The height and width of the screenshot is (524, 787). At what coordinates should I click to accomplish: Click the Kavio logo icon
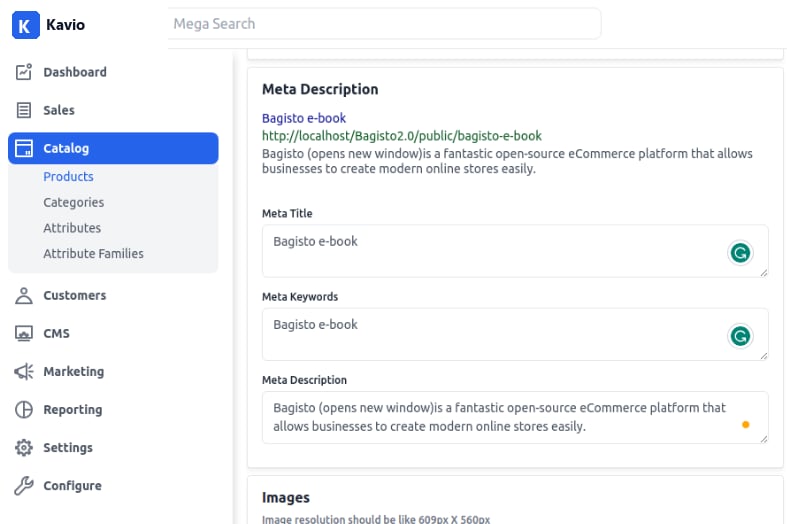tap(26, 25)
